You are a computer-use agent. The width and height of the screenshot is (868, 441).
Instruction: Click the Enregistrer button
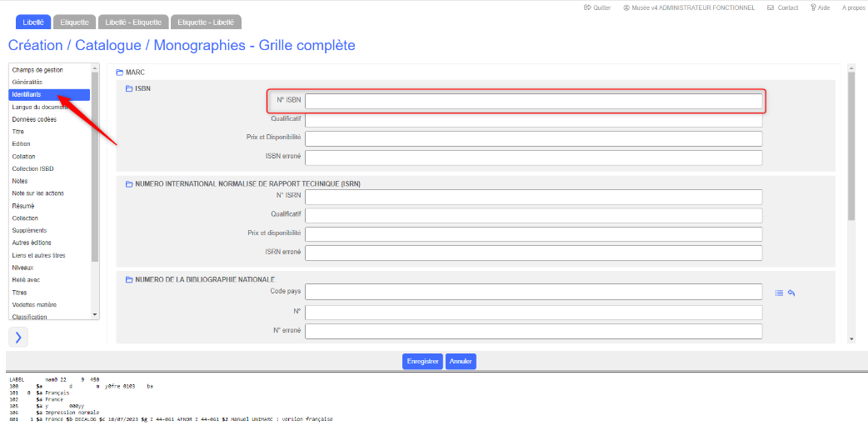[422, 362]
